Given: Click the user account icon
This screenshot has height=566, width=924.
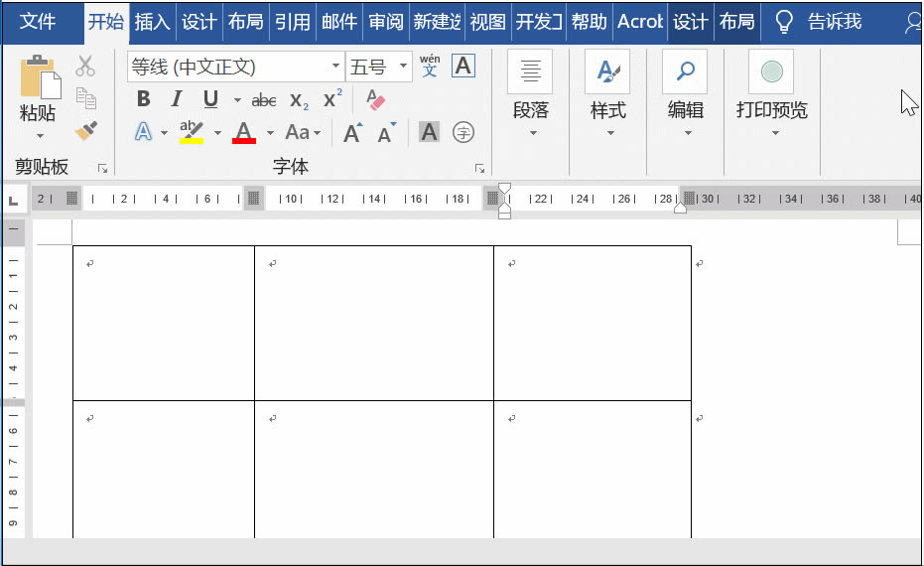Looking at the screenshot, I should tap(912, 22).
